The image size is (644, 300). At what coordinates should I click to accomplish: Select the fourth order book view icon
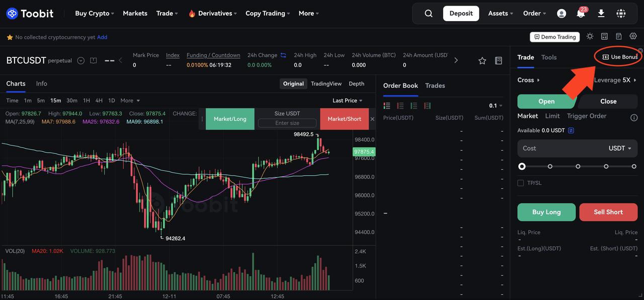pyautogui.click(x=427, y=106)
